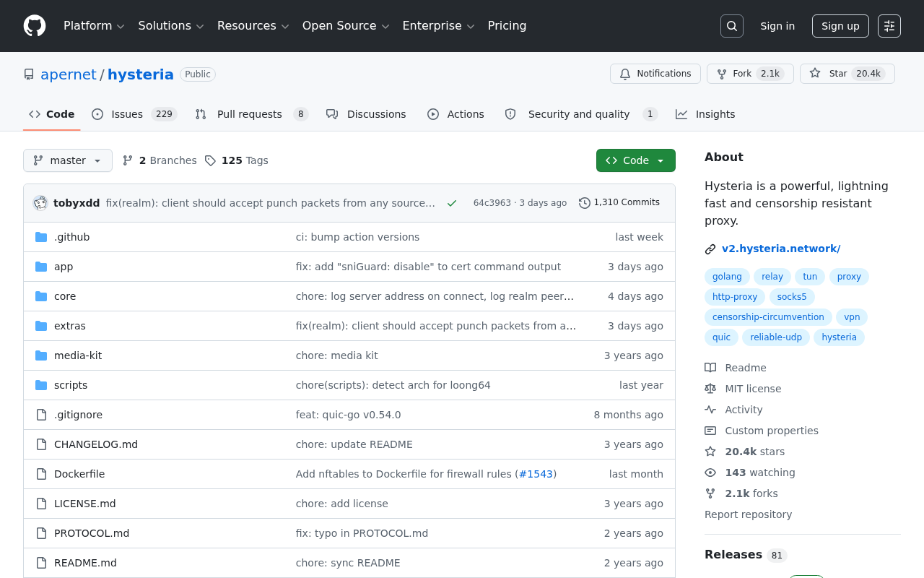Select the socks5 topic tag
This screenshot has width=924, height=578.
click(x=792, y=297)
